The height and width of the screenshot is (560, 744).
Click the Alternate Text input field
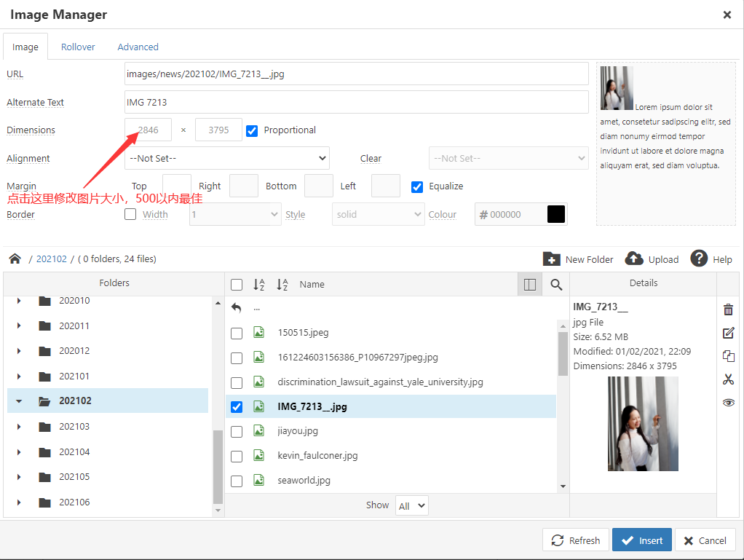(356, 103)
